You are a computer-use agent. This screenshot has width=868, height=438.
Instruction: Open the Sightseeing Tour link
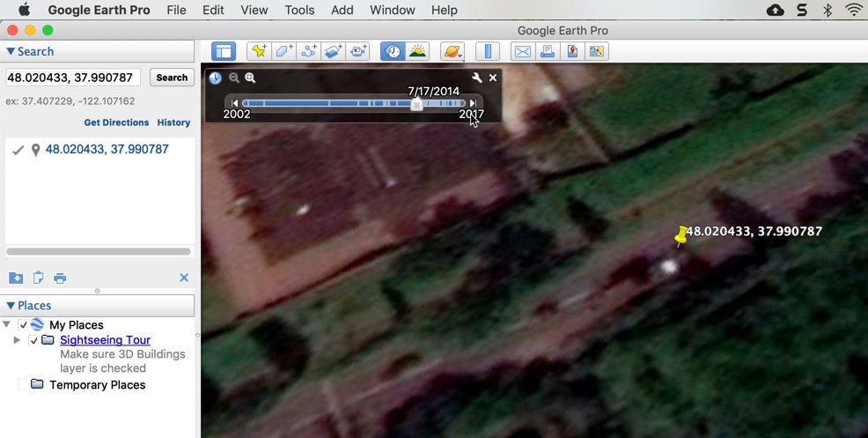point(105,340)
